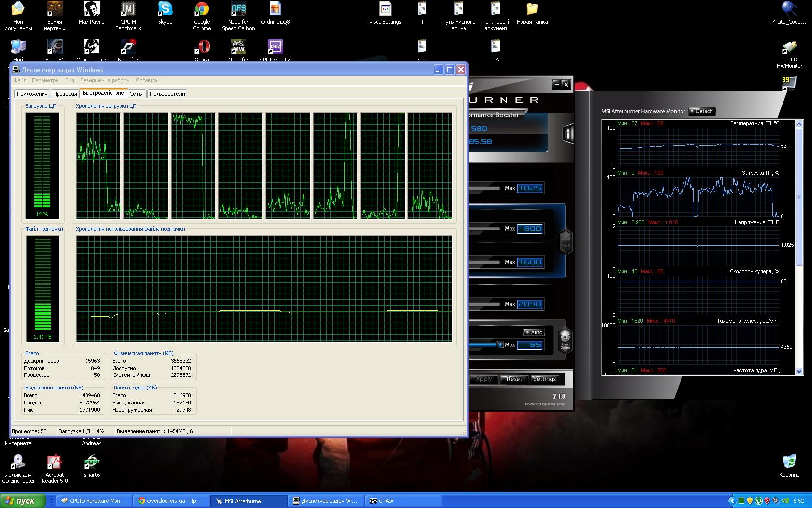The width and height of the screenshot is (812, 508).
Task: Open the Вид menu in Task Manager
Action: [x=70, y=80]
